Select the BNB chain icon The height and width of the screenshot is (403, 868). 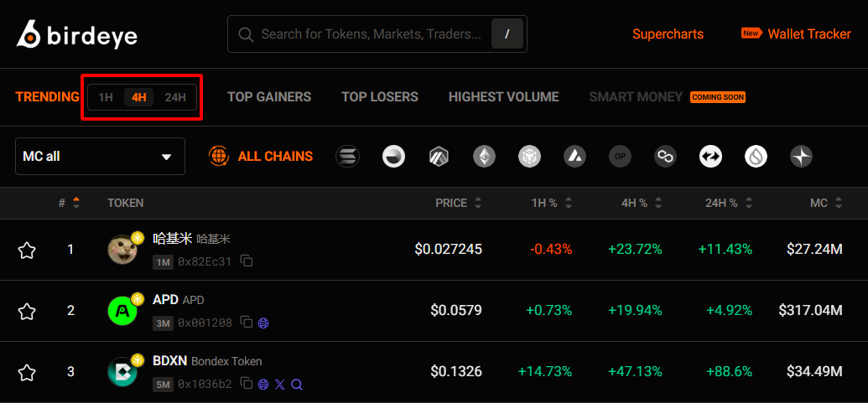[529, 157]
